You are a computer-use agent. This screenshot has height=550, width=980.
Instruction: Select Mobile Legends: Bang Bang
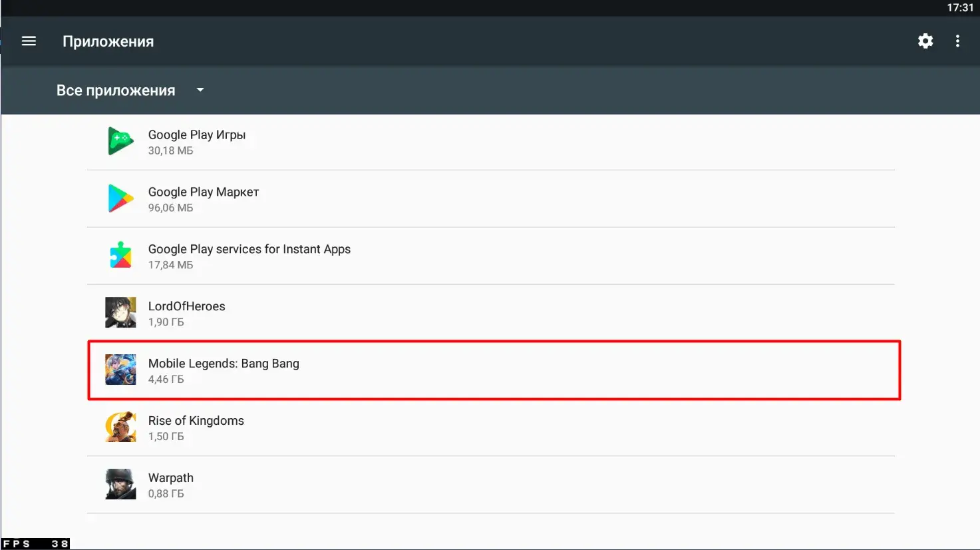tap(494, 370)
